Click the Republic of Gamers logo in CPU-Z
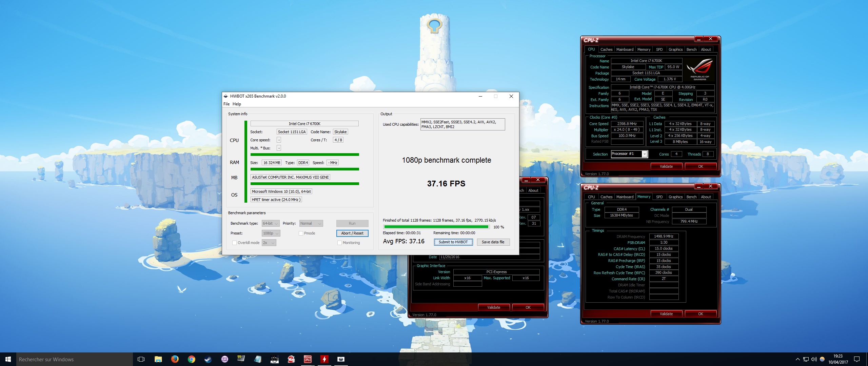 [x=700, y=69]
